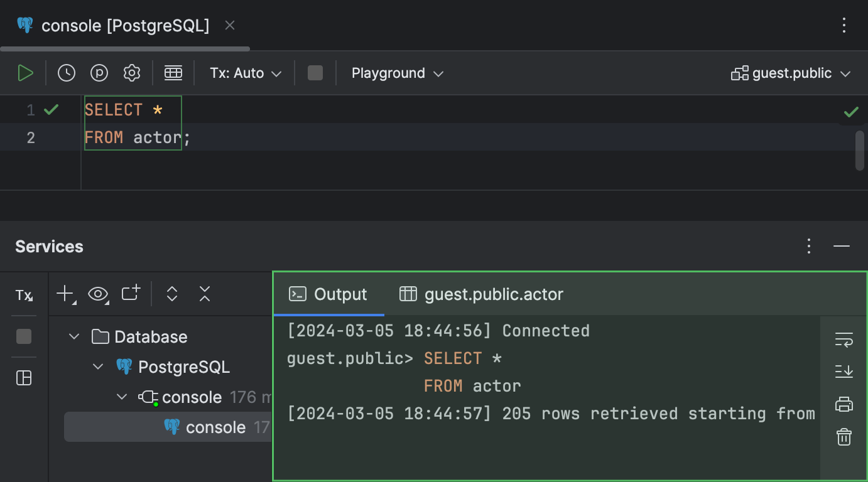Open the Tx: Auto transaction mode dropdown
This screenshot has height=482, width=868.
click(244, 73)
